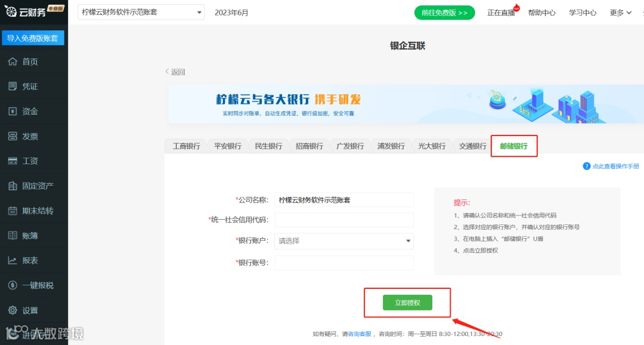Click the building icon beside 固定资产

click(x=13, y=186)
